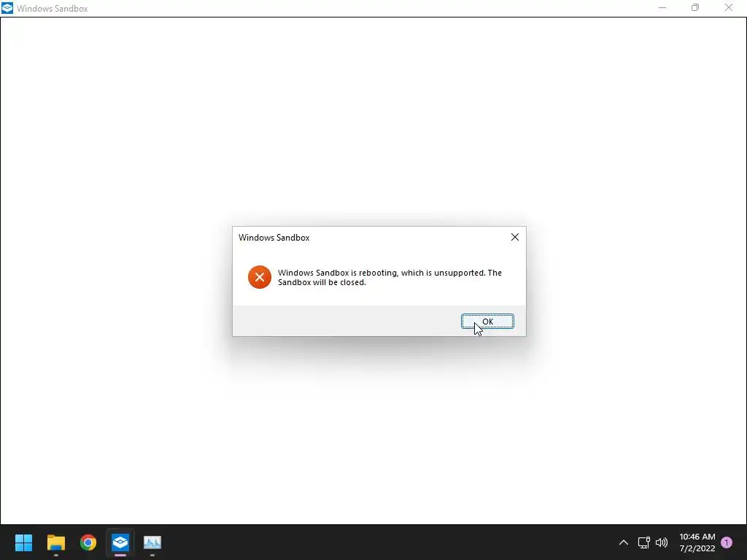Open the notification badge showing 1
The width and height of the screenshot is (747, 560).
727,542
